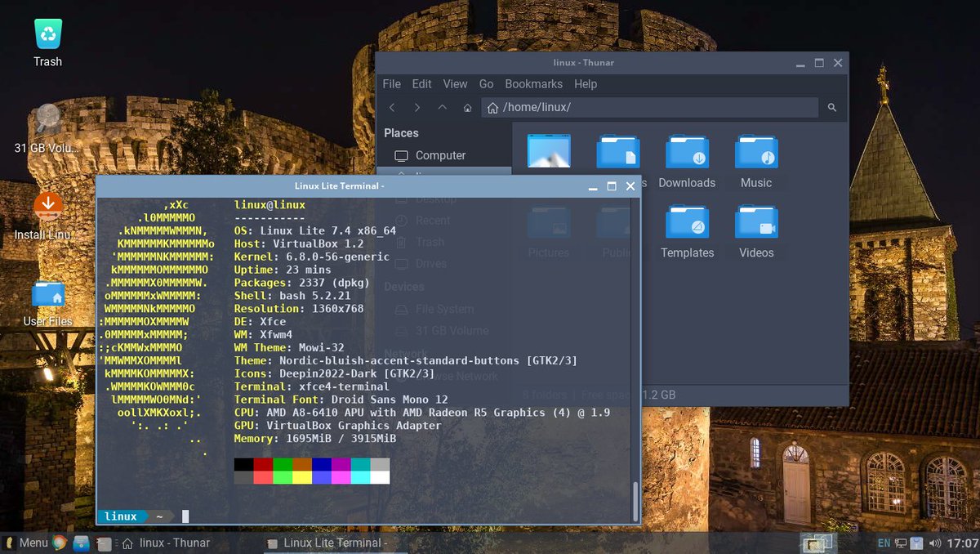Open the Menu button on the taskbar

pyautogui.click(x=26, y=543)
